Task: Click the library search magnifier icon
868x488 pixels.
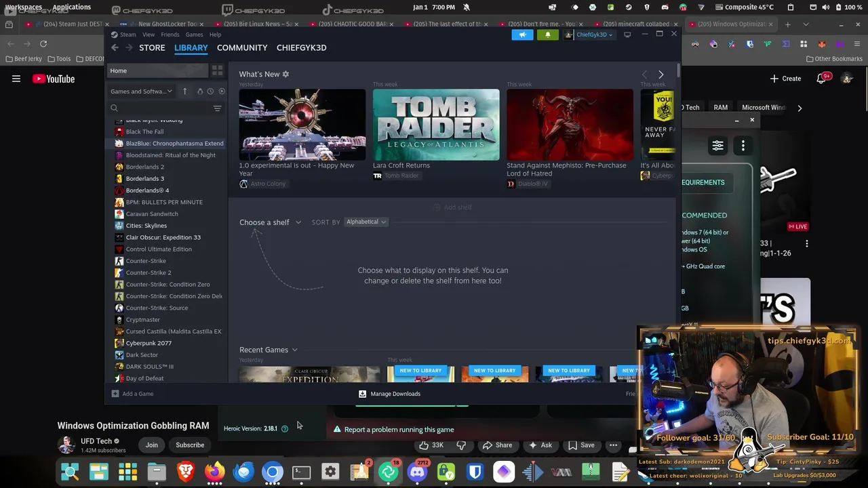Action: pyautogui.click(x=114, y=108)
